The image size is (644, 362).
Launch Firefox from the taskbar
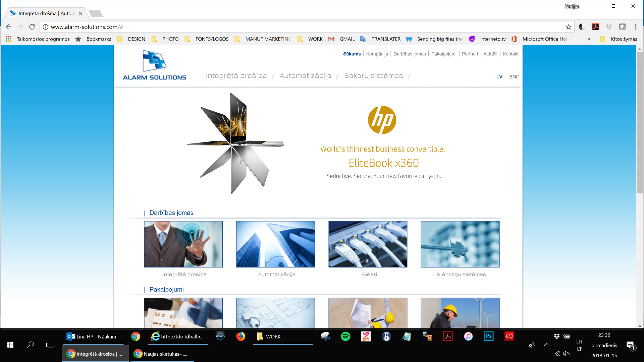(240, 336)
